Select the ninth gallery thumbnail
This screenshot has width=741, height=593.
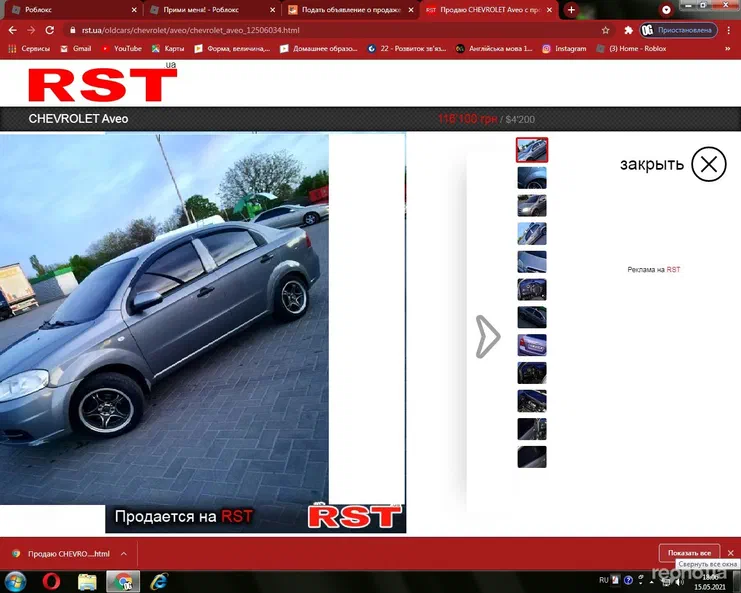pyautogui.click(x=532, y=373)
